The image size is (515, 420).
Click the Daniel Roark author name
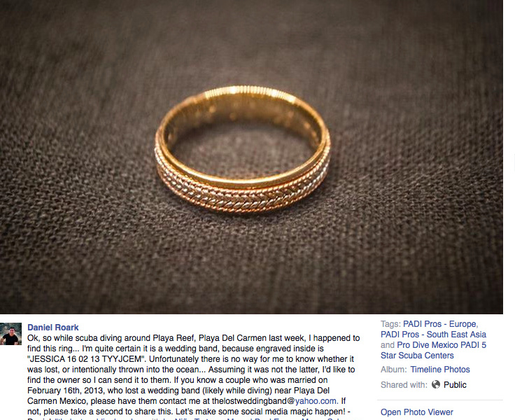(53, 328)
